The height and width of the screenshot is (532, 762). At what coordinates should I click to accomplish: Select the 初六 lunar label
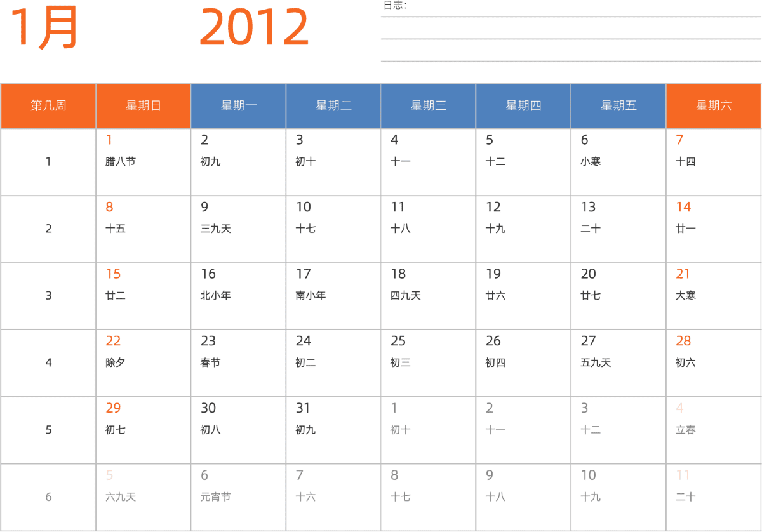(686, 363)
